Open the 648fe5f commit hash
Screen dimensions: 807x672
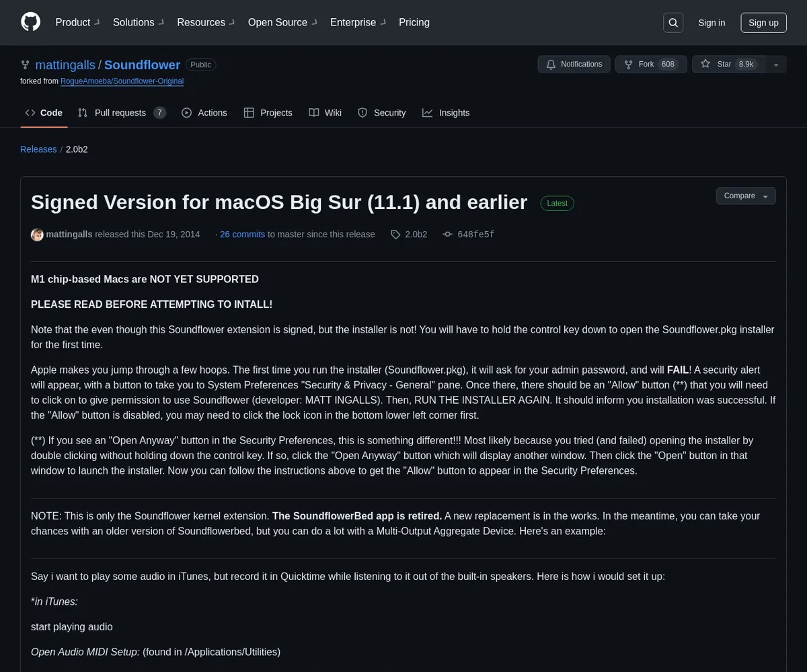475,235
